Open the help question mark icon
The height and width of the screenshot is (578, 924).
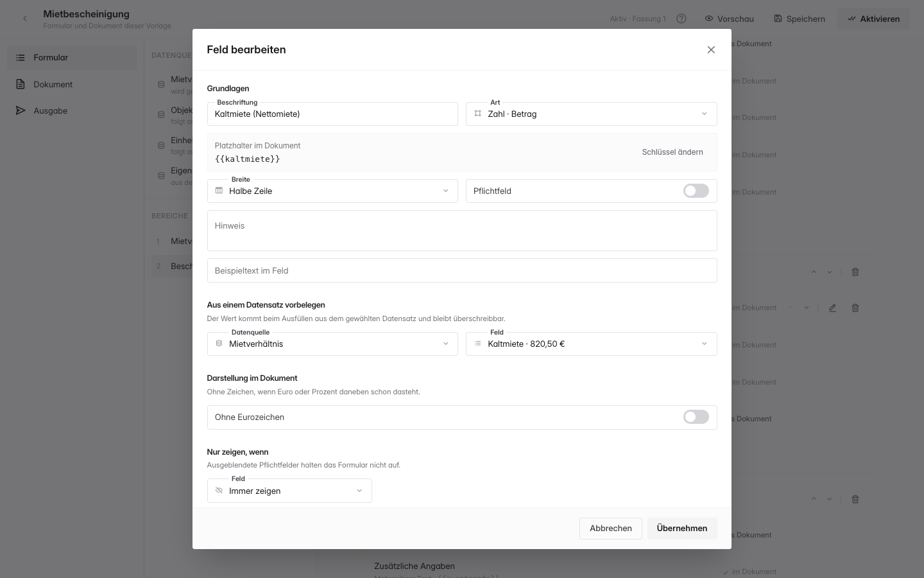(681, 19)
